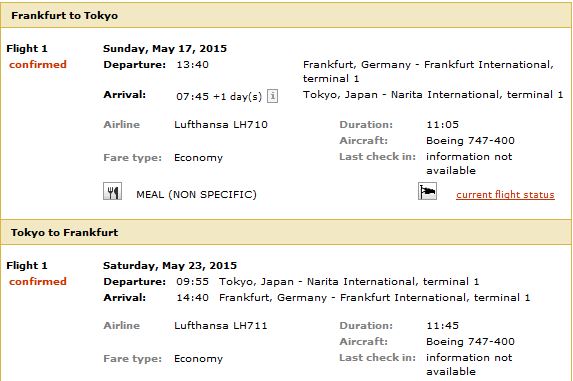Click the 07:45 +1 day(s) arrival time
Viewport: 573px width, 381px height.
tap(219, 97)
